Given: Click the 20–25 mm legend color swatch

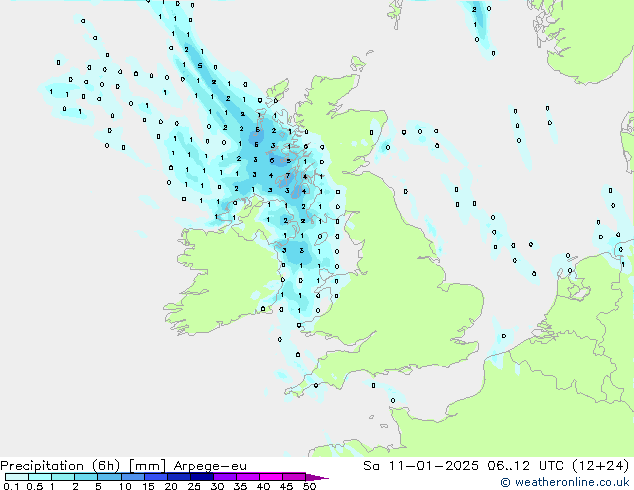Looking at the screenshot, I should 178,477.
